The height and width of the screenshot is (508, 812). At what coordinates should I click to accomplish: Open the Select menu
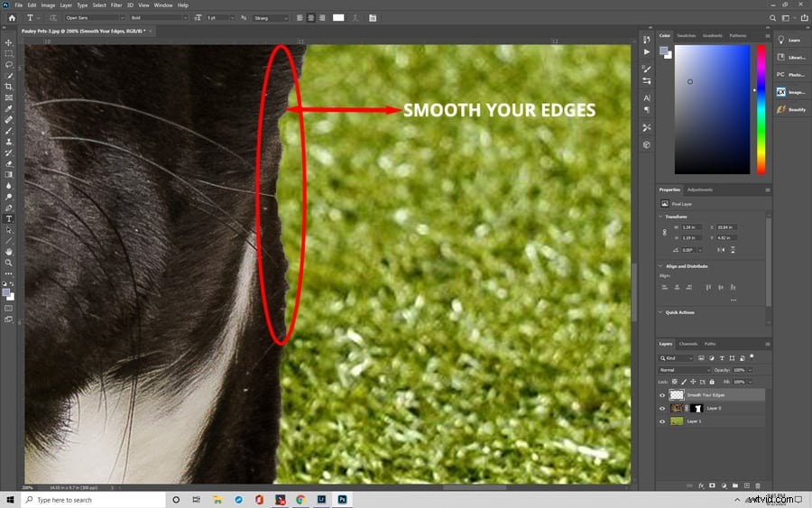point(99,5)
